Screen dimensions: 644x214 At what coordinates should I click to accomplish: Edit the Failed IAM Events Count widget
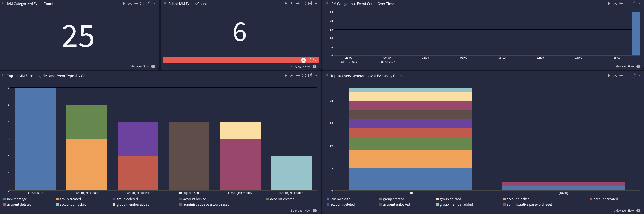(x=310, y=3)
